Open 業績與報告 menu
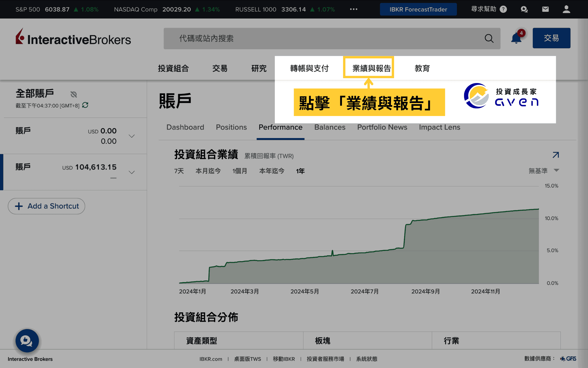Image resolution: width=588 pixels, height=368 pixels. pos(372,68)
